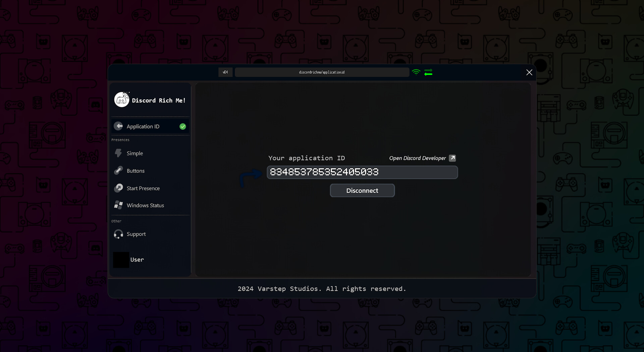This screenshot has width=644, height=352.
Task: Click the 2024 Varstep Studios copyright text
Action: 322,289
